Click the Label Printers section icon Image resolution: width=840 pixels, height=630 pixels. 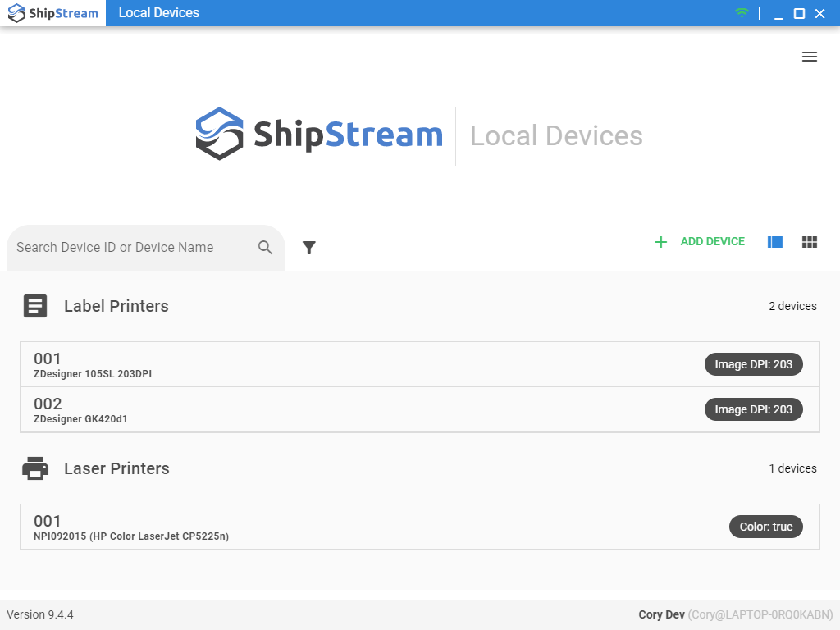[35, 306]
